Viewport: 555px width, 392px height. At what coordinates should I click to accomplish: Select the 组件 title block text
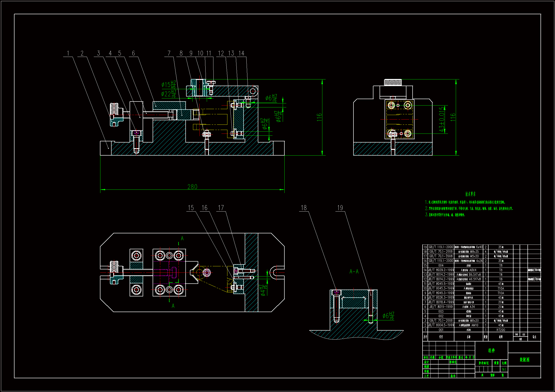[x=491, y=350]
